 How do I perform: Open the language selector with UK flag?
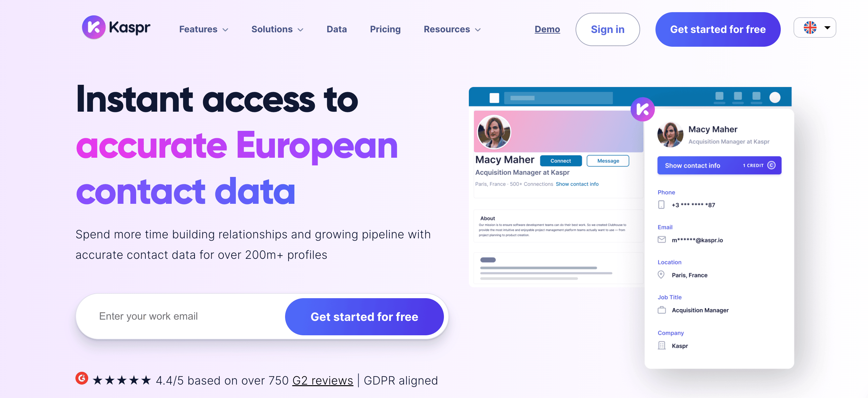tap(815, 28)
